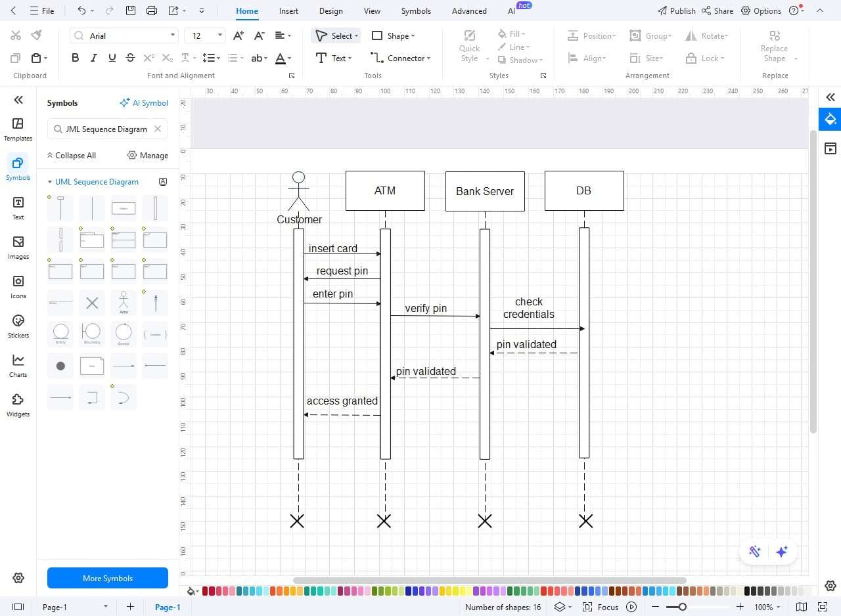Toggle Bold formatting

[75, 58]
